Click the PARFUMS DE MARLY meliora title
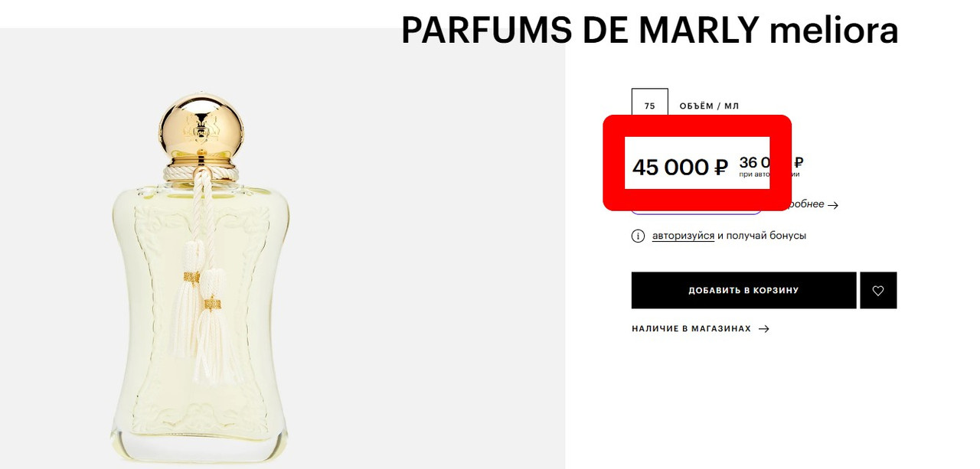This screenshot has height=469, width=980. click(649, 30)
